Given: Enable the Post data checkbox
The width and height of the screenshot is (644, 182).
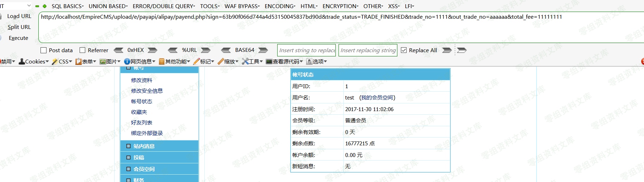Looking at the screenshot, I should pos(44,50).
